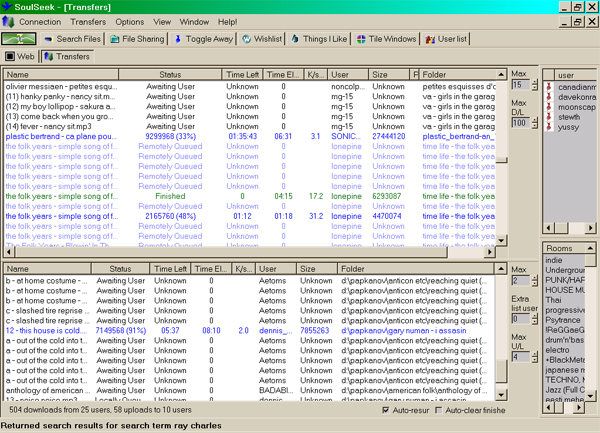Select the Thai room
Viewport: 600px width, 433px height.
coord(564,300)
